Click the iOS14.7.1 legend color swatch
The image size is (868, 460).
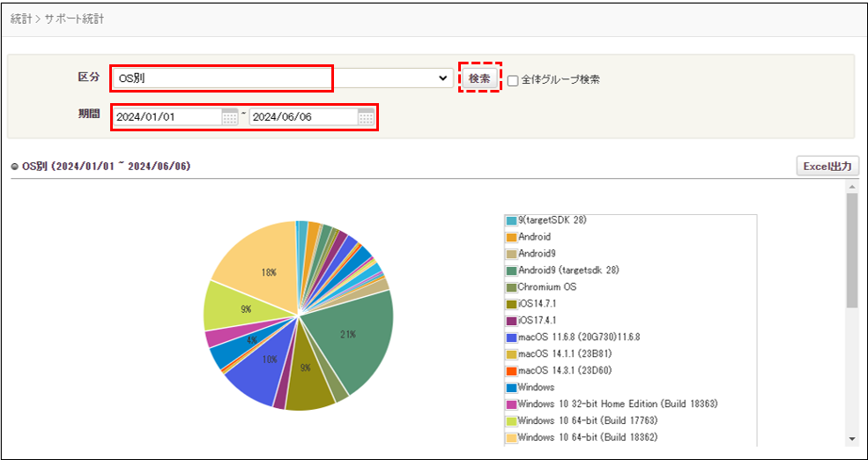tap(511, 304)
